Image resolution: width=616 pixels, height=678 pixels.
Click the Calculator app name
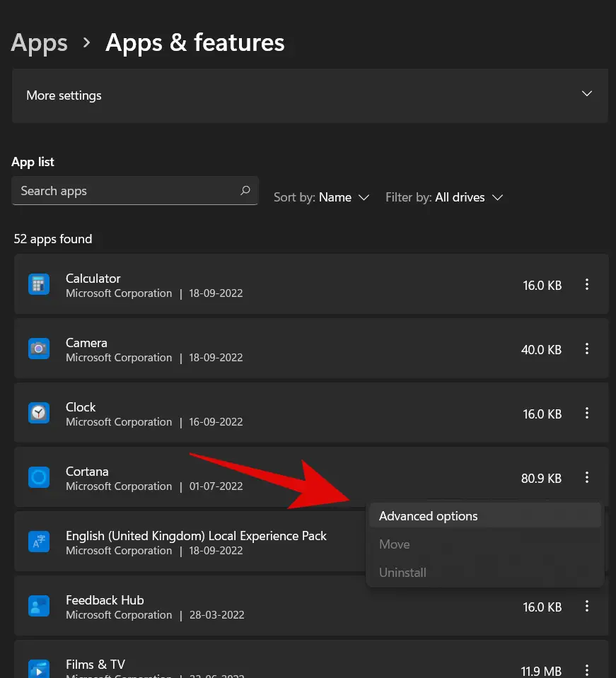[93, 279]
